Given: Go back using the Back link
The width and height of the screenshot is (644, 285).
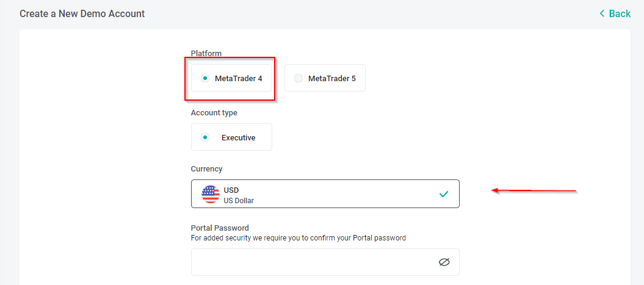Looking at the screenshot, I should click(x=615, y=13).
